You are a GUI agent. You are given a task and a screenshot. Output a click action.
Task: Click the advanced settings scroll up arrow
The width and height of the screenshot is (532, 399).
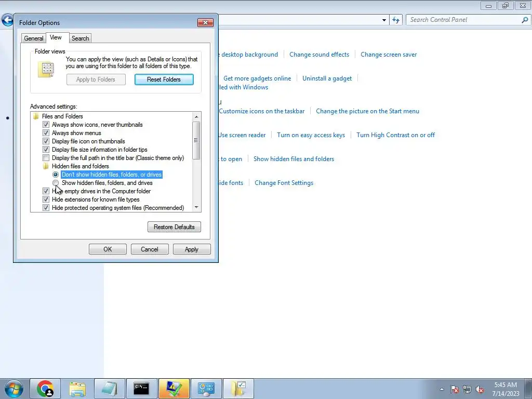click(x=196, y=117)
